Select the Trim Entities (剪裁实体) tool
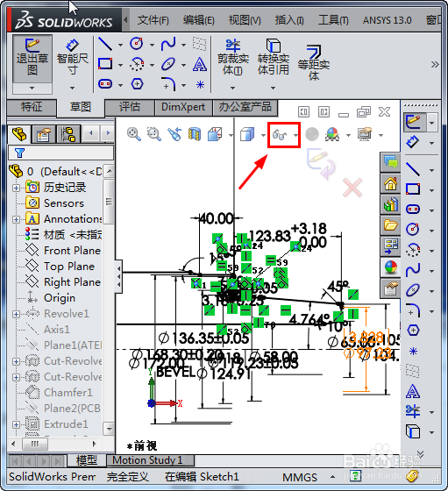448x491 pixels. [233, 58]
